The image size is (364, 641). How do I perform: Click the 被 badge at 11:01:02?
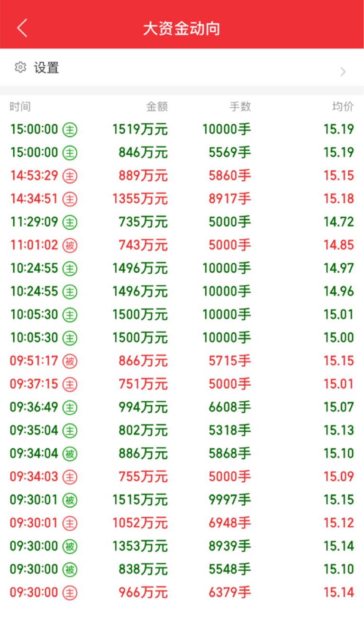70,246
